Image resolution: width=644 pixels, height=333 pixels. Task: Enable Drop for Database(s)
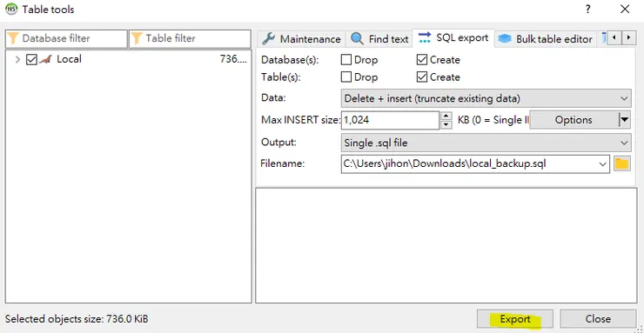(x=346, y=60)
